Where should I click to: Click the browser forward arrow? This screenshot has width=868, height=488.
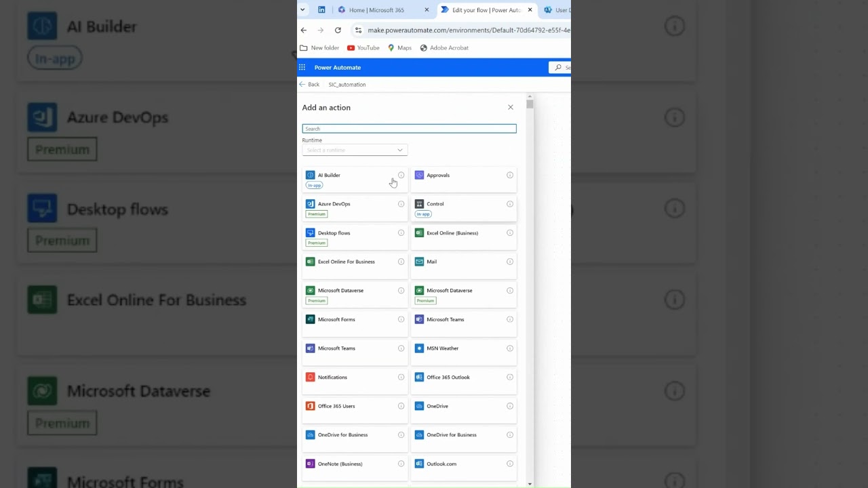[x=321, y=30]
